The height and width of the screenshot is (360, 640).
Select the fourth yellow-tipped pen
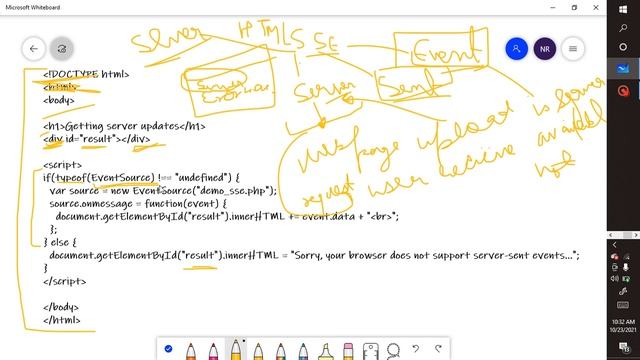coord(258,351)
